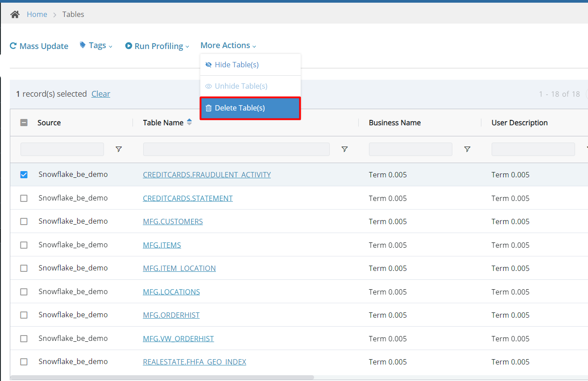
Task: Clear the record selection
Action: 101,94
